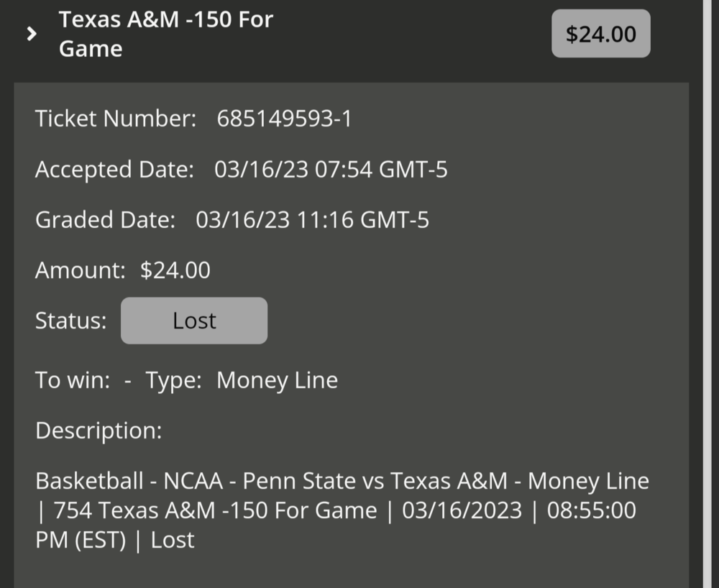The width and height of the screenshot is (719, 588).
Task: Select the $24.00 value beside Amount
Action: tap(175, 270)
